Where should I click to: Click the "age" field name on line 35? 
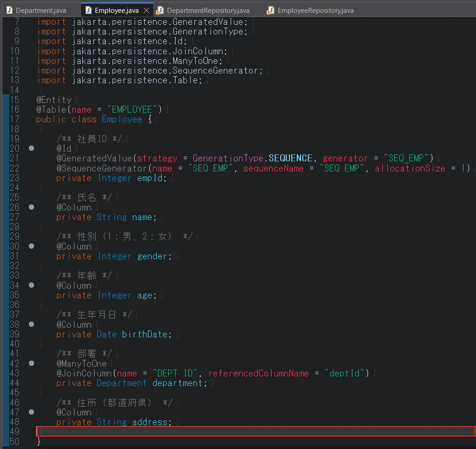coord(144,295)
